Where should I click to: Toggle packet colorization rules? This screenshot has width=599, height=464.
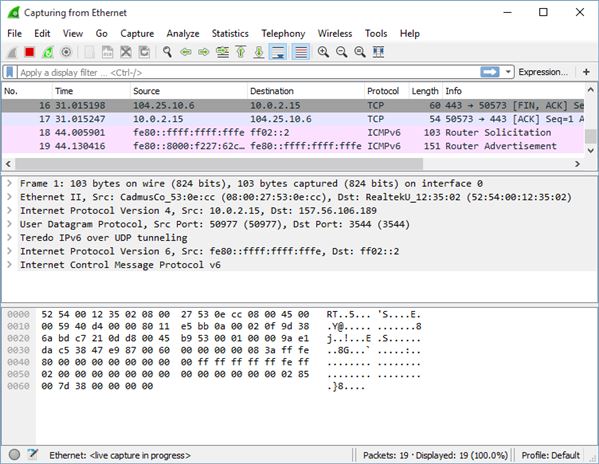tap(301, 52)
